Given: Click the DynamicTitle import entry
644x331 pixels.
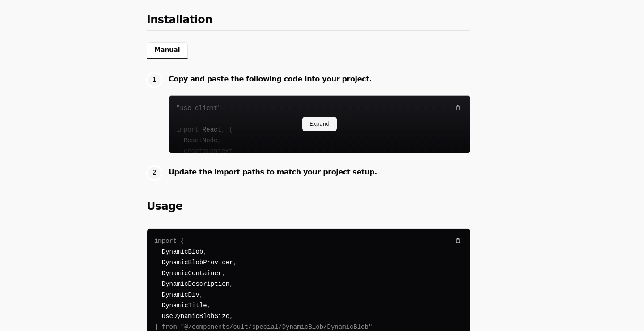Looking at the screenshot, I should 184,306.
